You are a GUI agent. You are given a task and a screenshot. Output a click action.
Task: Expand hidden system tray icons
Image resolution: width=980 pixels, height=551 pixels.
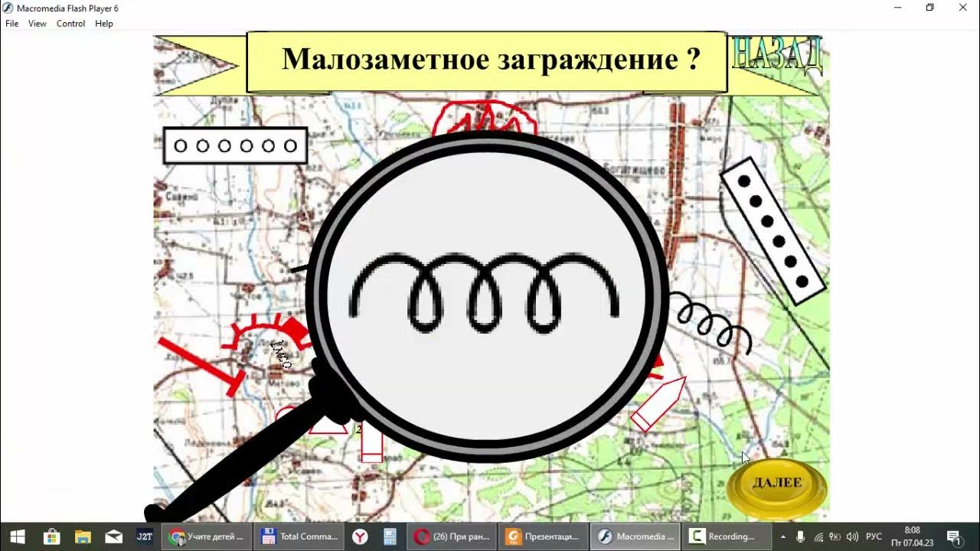tap(782, 536)
